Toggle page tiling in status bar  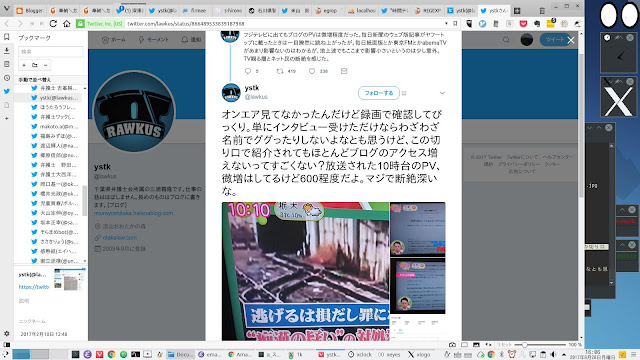pyautogui.click(x=464, y=345)
